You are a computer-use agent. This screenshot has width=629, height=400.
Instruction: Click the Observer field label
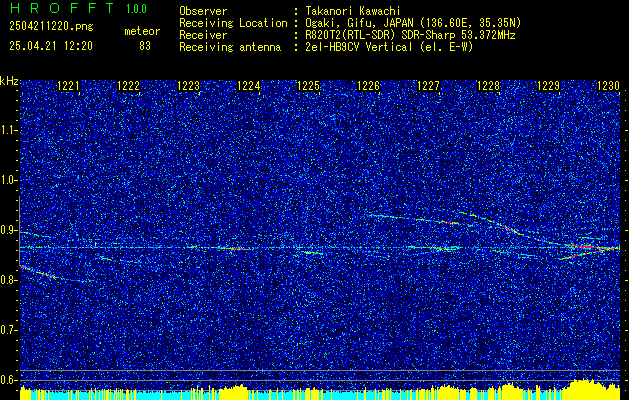[x=203, y=11]
